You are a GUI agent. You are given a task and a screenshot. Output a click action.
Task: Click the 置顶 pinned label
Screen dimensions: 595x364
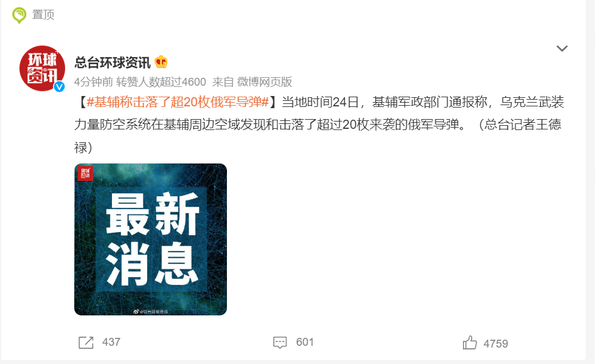43,15
